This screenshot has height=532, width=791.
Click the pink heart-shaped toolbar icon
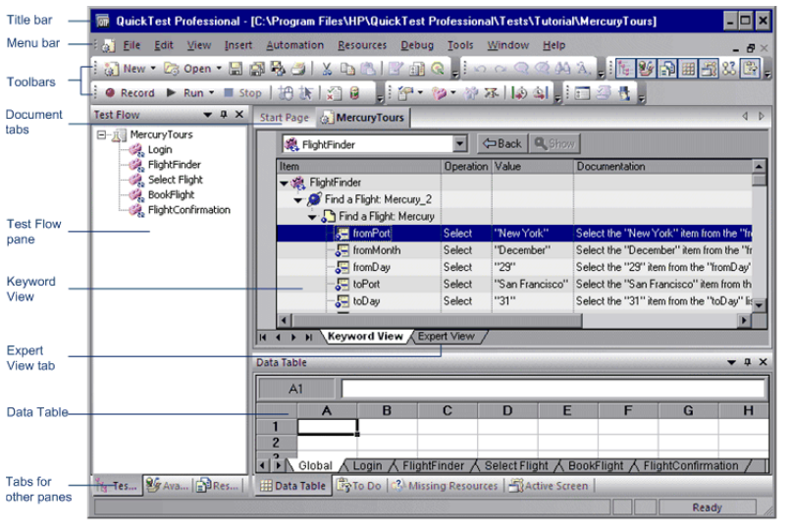(439, 93)
